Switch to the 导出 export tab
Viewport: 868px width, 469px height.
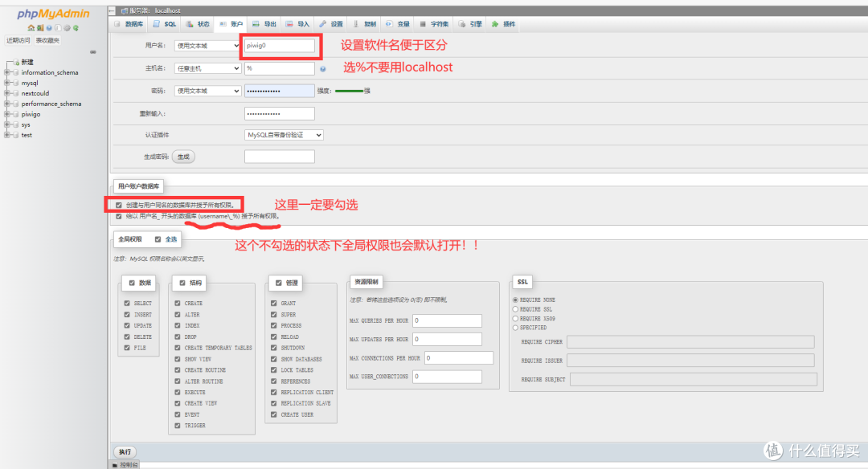coord(264,24)
